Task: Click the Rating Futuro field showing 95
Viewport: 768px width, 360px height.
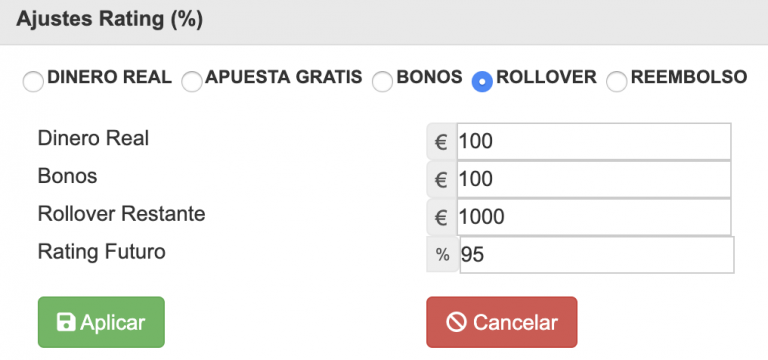Action: (x=597, y=255)
